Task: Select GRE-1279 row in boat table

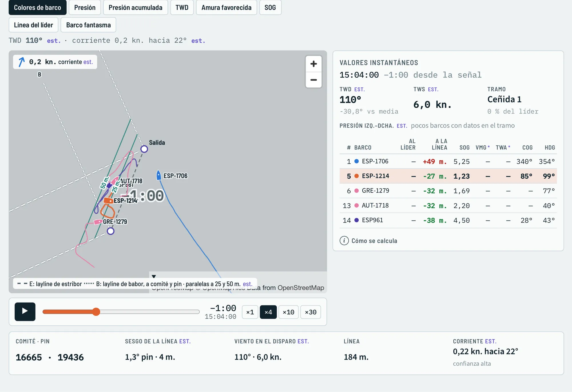Action: tap(448, 191)
